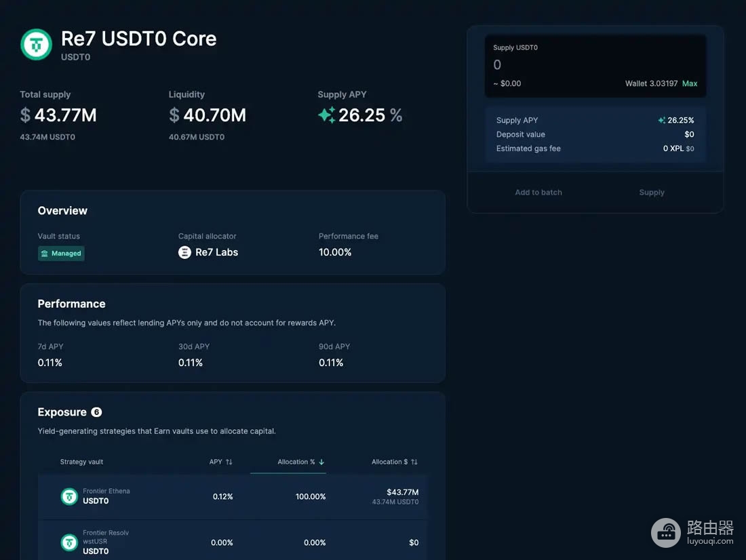Click the Frontier Resolv wstUSR token icon
Screen dimensions: 746x560
pos(69,542)
